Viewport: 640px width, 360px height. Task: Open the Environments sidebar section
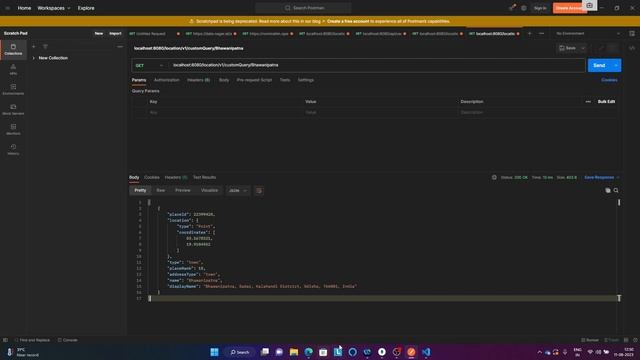(x=13, y=89)
